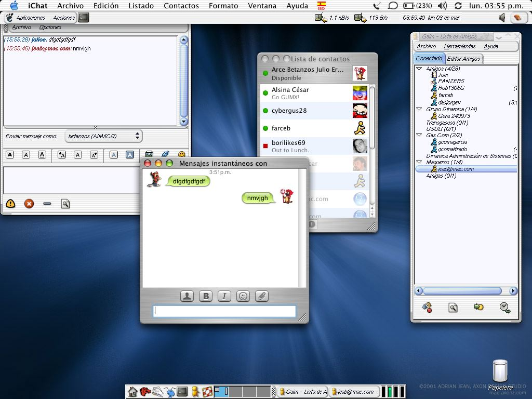Collapse the Gas Com (2/2) group
Viewport: 532px width, 399px height.
(x=419, y=135)
